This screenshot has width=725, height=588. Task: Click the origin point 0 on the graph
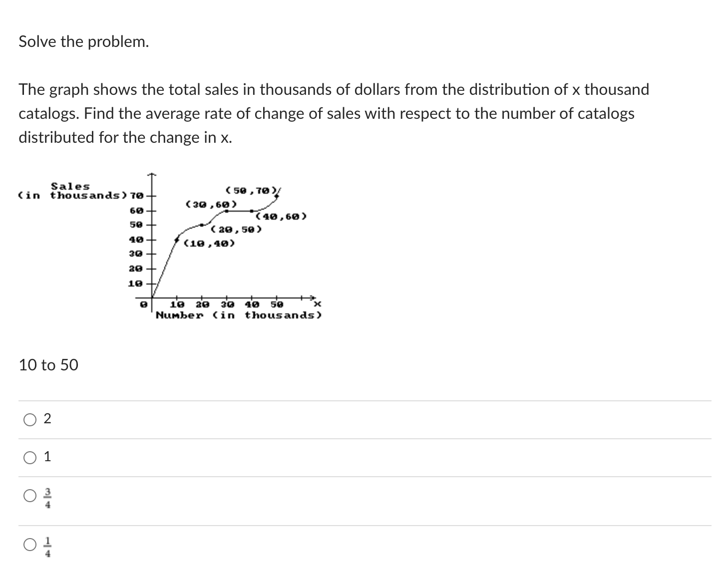143,302
